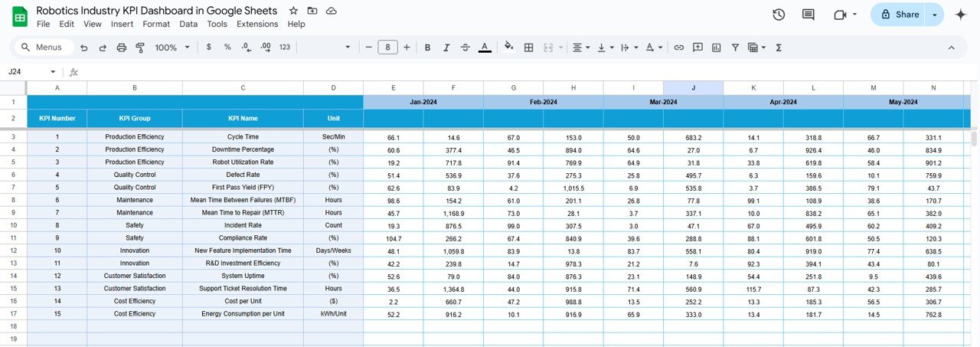Open the comments panel icon
980x347 pixels.
coord(808,15)
